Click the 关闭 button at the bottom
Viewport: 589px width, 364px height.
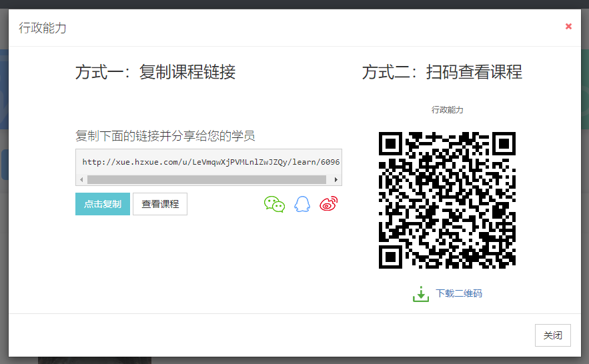point(552,335)
